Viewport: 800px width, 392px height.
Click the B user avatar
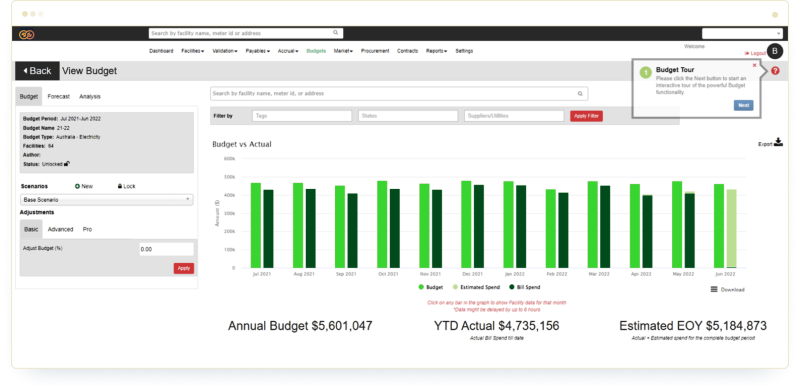[774, 51]
